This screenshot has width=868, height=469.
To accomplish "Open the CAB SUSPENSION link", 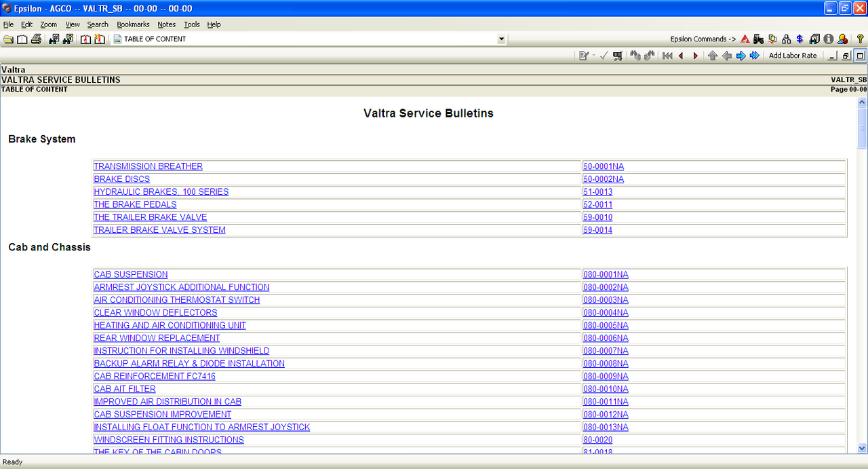I will (131, 275).
